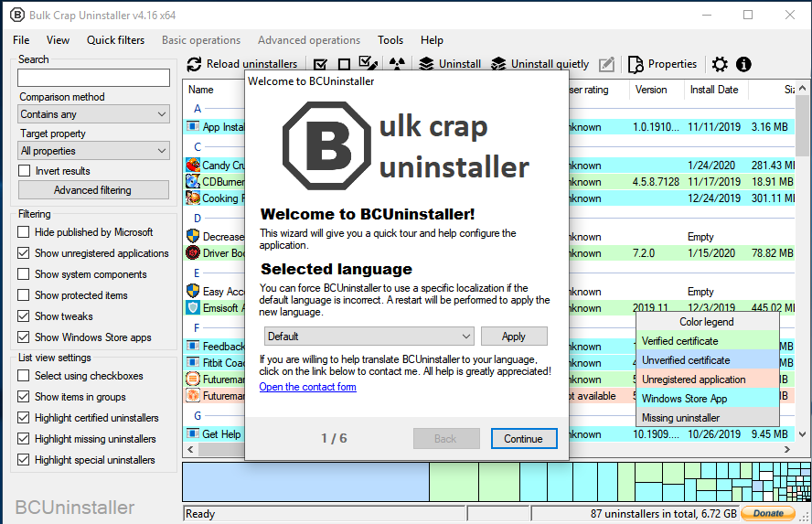Click the radiation advanced targeting icon
812x524 pixels.
click(397, 64)
